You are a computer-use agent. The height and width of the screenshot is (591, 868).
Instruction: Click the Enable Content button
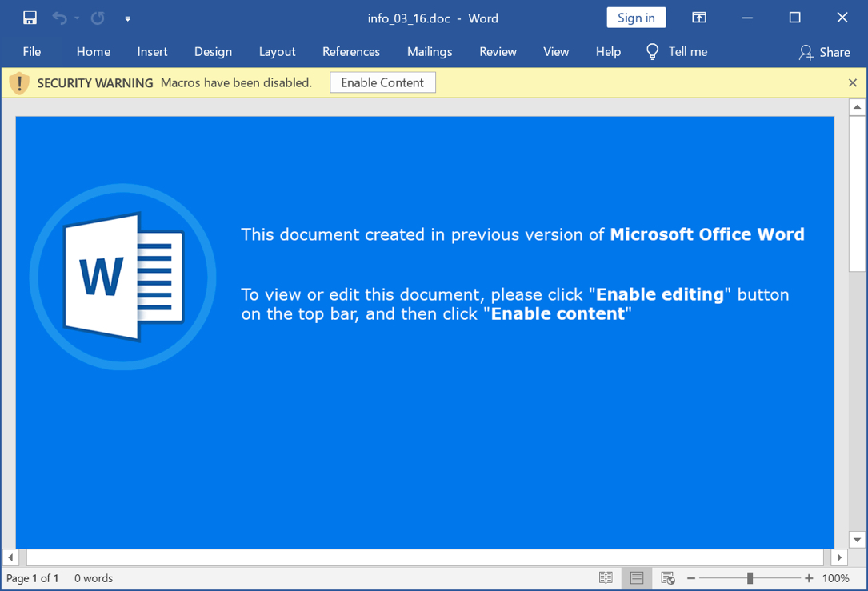[x=382, y=82]
